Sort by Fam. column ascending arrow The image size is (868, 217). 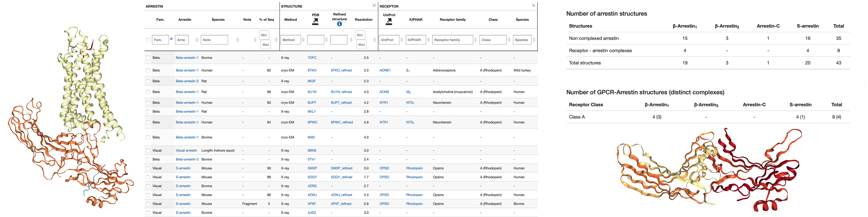[x=171, y=38]
